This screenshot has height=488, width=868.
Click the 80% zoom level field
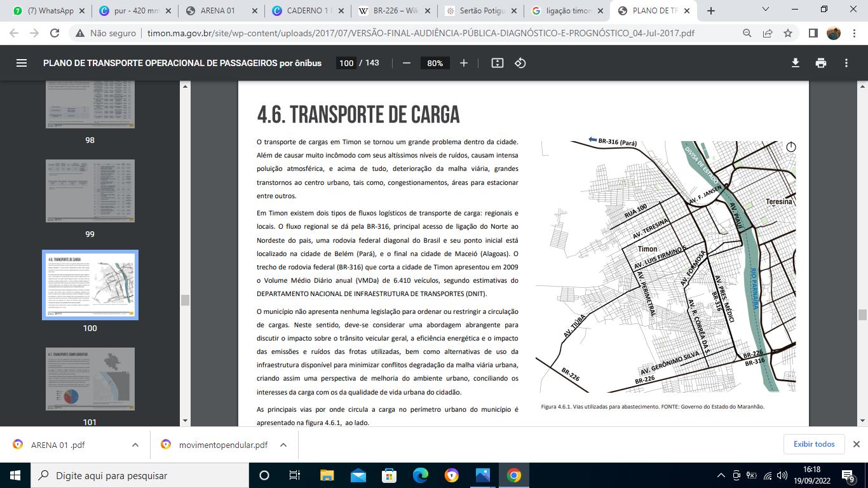[x=435, y=63]
